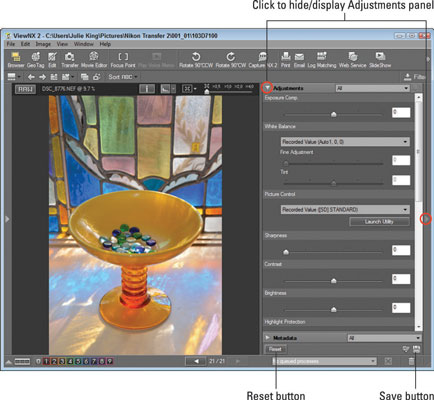Click the Exposure Comp value field

(401, 113)
